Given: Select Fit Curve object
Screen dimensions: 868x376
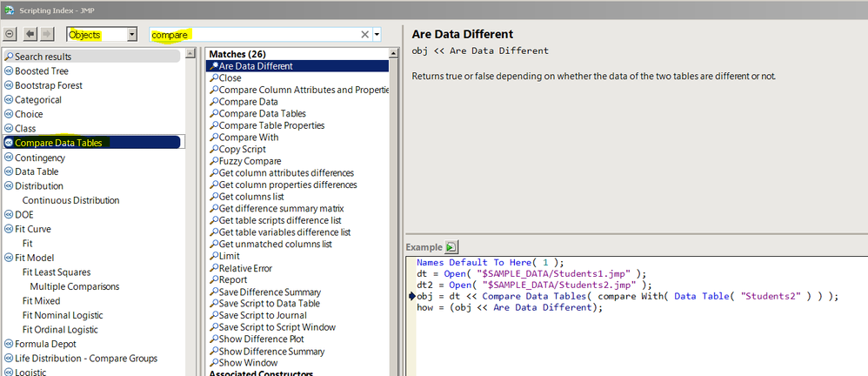Looking at the screenshot, I should coord(33,229).
